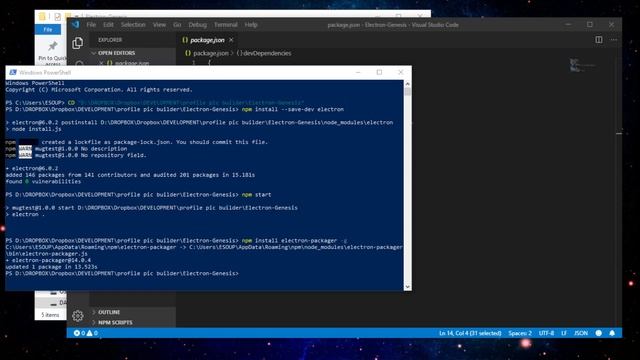The image size is (640, 360).
Task: Open the Terminal menu in VS Code
Action: click(x=226, y=24)
